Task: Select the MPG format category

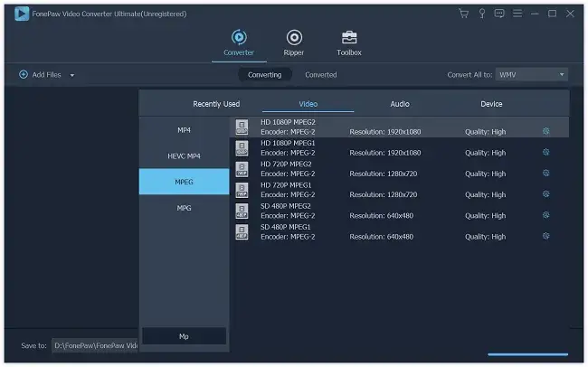Action: (x=184, y=208)
